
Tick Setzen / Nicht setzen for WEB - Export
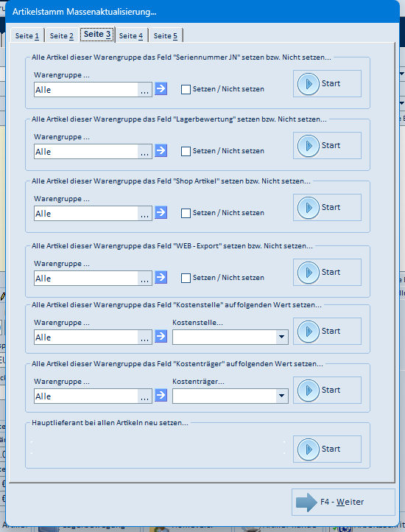tap(186, 279)
